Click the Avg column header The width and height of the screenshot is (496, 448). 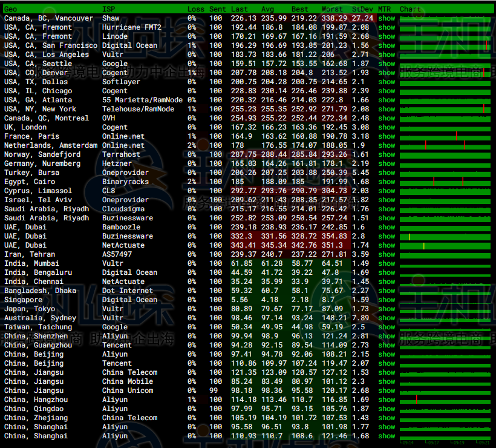[267, 9]
